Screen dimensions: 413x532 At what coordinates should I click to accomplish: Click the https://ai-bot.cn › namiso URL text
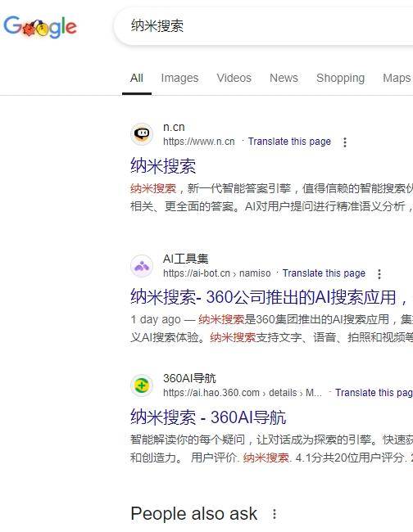click(216, 273)
